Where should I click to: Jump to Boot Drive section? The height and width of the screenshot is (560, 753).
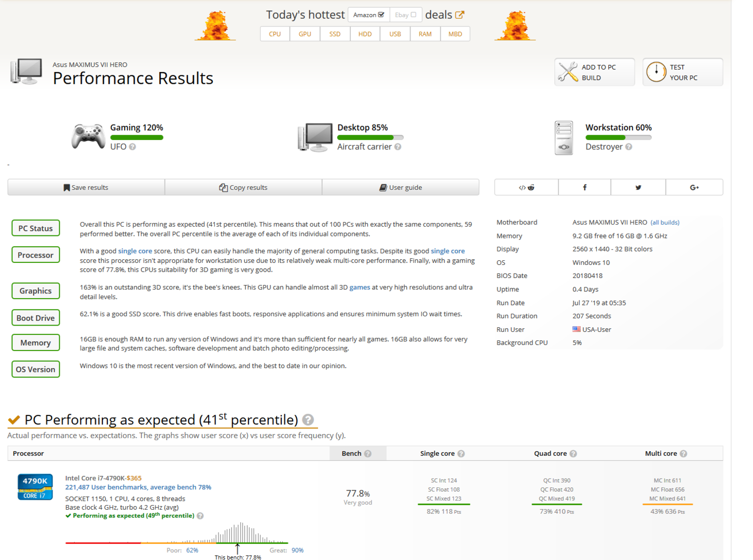pos(36,318)
